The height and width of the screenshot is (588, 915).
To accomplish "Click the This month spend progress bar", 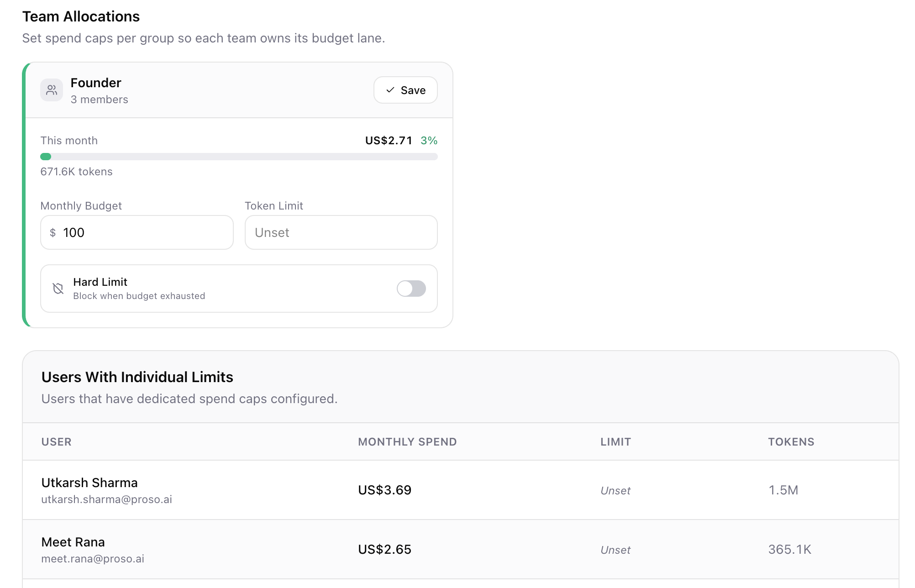I will click(x=239, y=157).
